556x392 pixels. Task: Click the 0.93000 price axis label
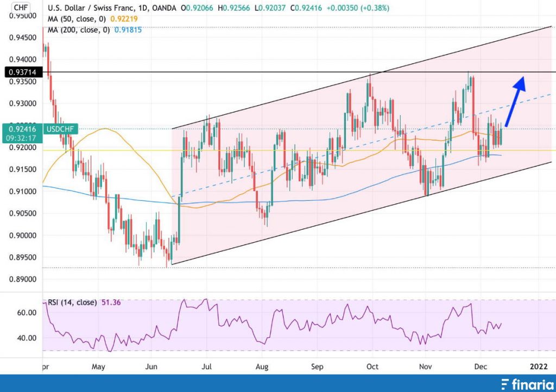tap(23, 104)
